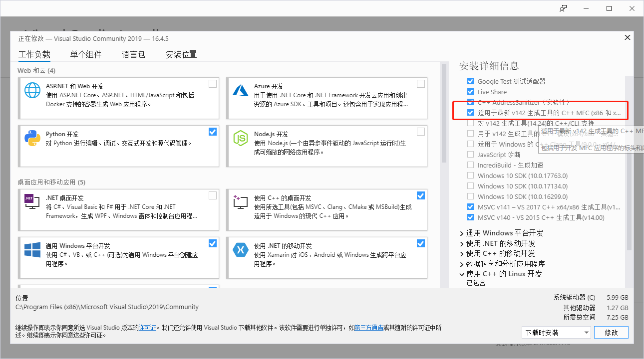
Task: Enable the ASP.NET 和 Web 开发 workload checkbox
Action: [x=213, y=84]
